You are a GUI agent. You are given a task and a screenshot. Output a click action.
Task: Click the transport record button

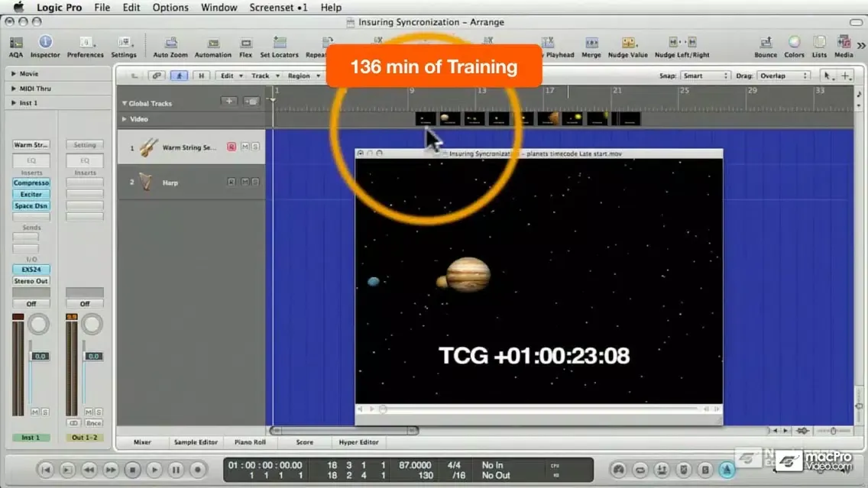click(x=198, y=470)
